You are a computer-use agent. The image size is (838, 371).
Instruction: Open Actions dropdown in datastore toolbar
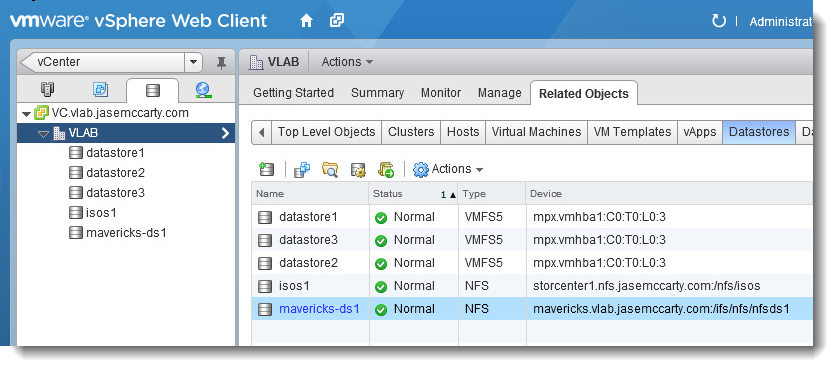click(457, 169)
